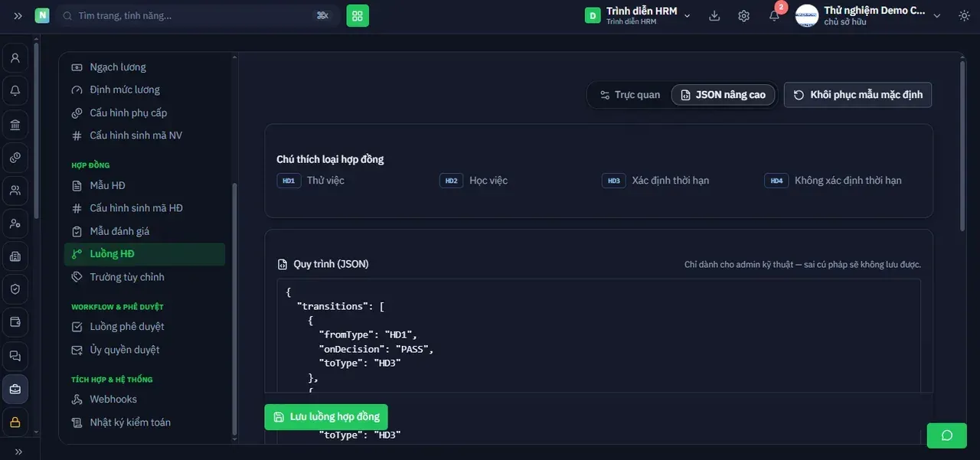The height and width of the screenshot is (460, 980).
Task: Open the coins icon in left rail
Action: click(15, 158)
